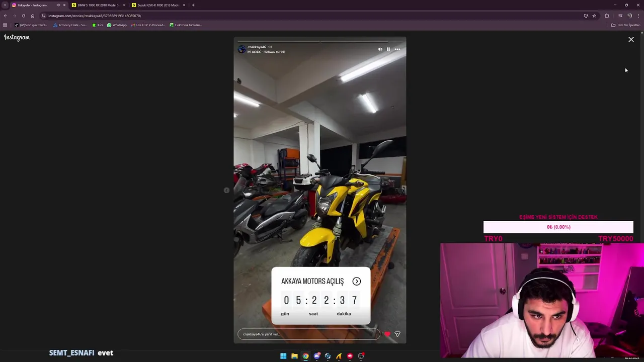This screenshot has height=362, width=644.
Task: Open OBS Studio from the taskbar
Action: [x=361, y=356]
